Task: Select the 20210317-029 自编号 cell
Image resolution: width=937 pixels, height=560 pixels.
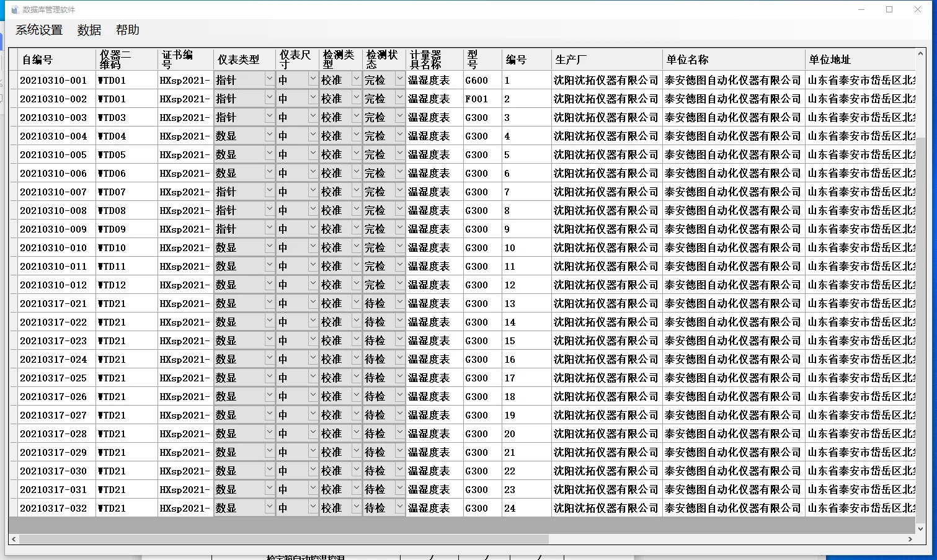Action: point(57,452)
